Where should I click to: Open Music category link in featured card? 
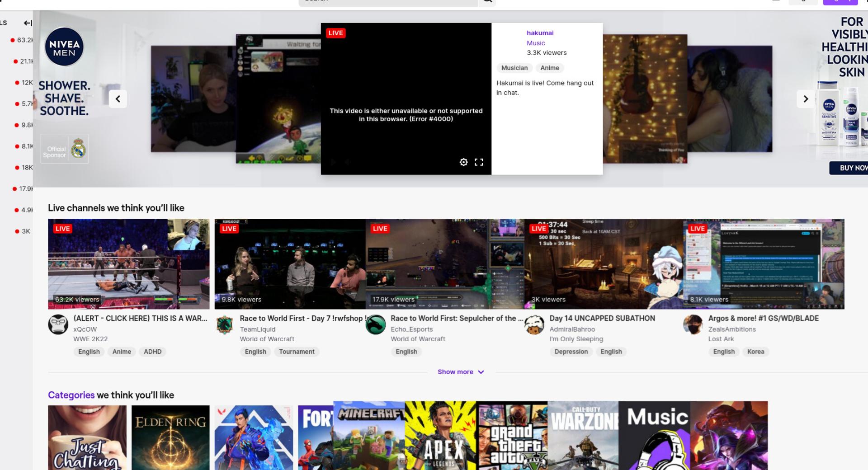point(536,43)
